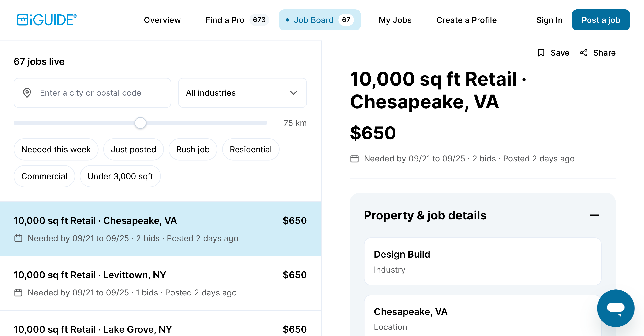644x336 pixels.
Task: Open the chat bubble widget
Action: click(x=615, y=308)
